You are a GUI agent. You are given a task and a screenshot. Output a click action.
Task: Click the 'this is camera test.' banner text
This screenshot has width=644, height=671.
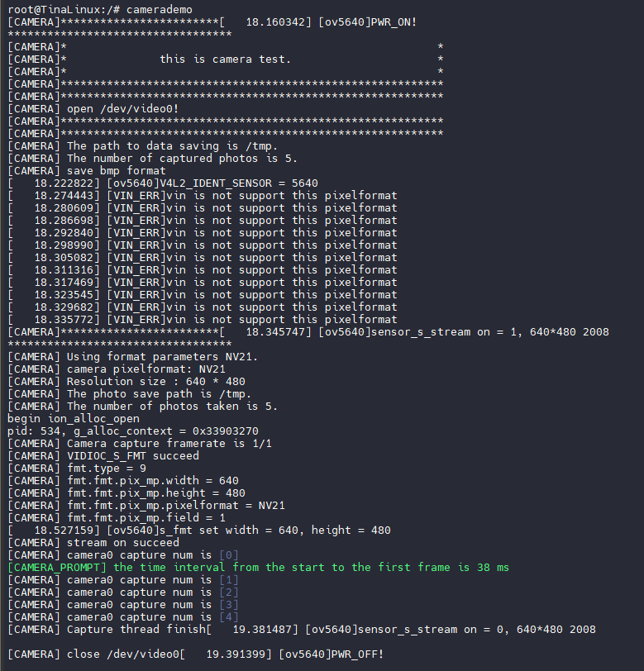(225, 59)
